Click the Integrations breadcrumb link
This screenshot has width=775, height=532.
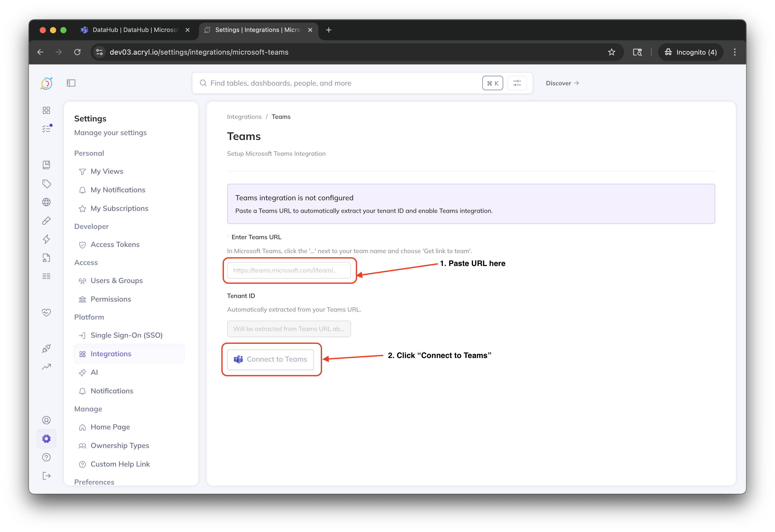click(x=244, y=117)
